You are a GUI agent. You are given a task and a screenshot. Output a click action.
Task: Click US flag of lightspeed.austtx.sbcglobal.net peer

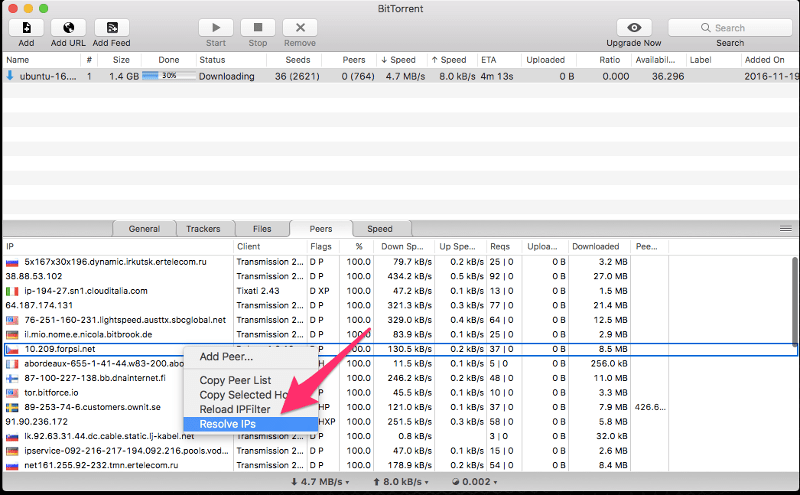pos(12,320)
